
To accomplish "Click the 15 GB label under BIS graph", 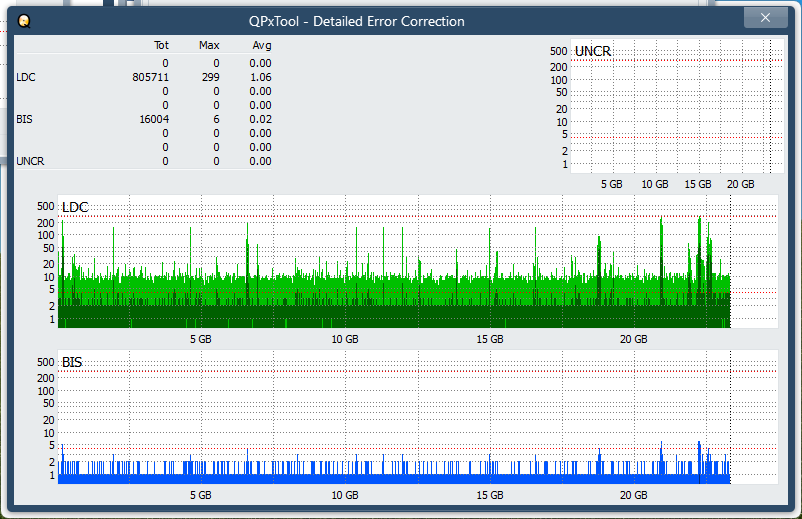I will click(x=490, y=495).
